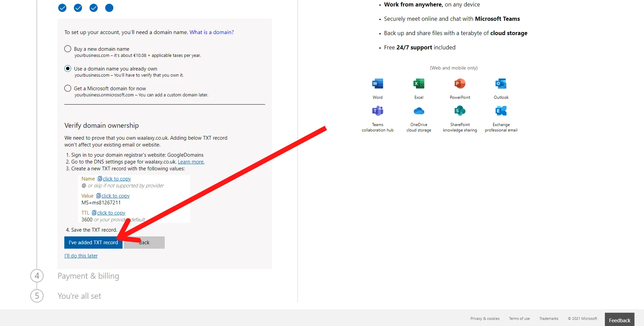This screenshot has width=644, height=326.
Task: Click the © 2021 Microsoft text
Action: tap(582, 319)
